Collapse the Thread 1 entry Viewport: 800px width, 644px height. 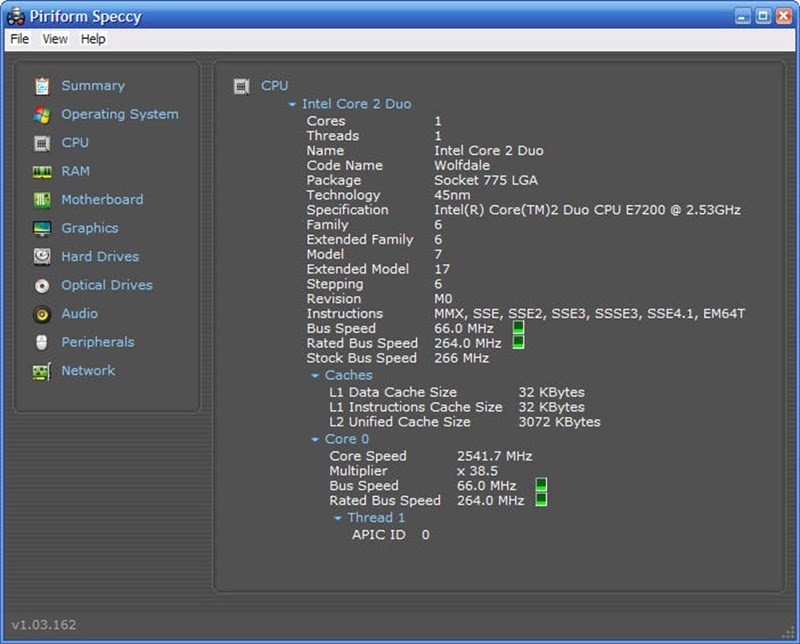pos(337,518)
